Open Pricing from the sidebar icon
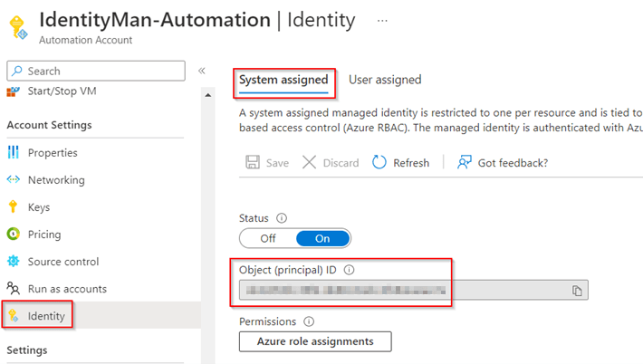 coord(14,235)
